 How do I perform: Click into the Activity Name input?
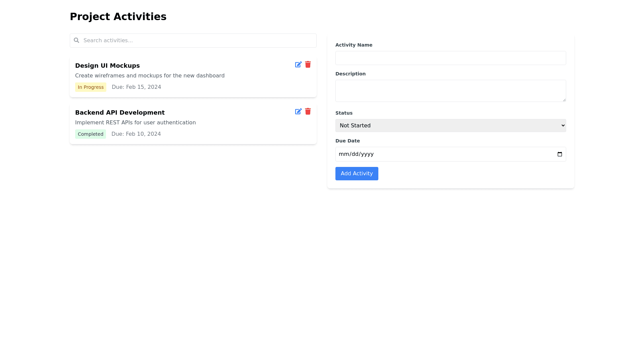click(450, 58)
